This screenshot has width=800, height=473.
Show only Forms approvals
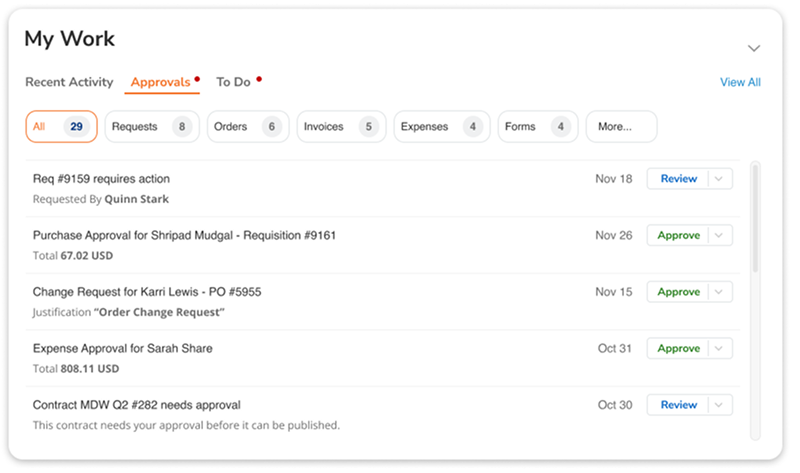point(536,127)
